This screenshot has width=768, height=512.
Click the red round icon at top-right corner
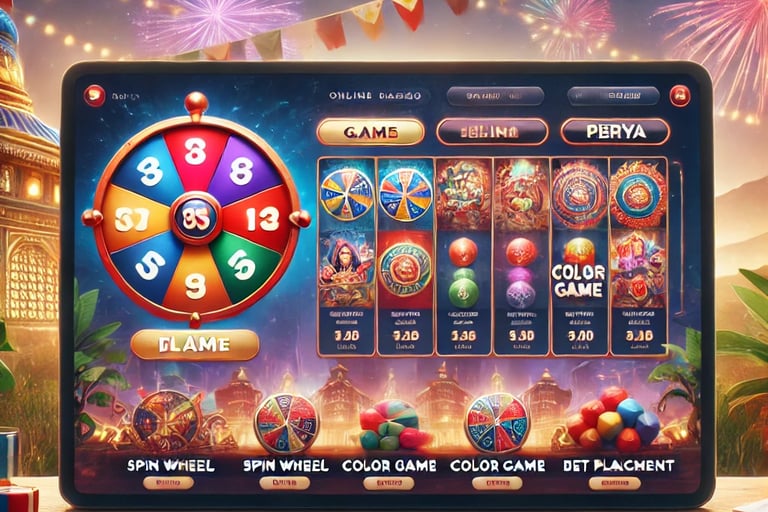click(680, 95)
